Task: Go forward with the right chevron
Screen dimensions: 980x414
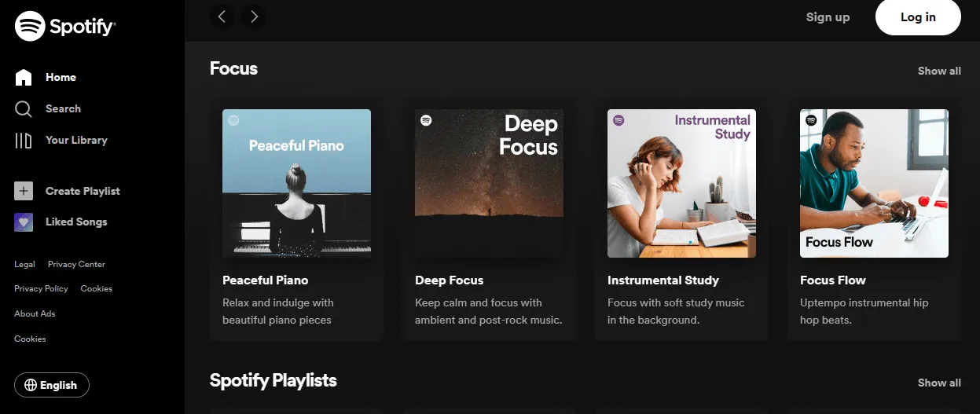Action: tap(254, 16)
